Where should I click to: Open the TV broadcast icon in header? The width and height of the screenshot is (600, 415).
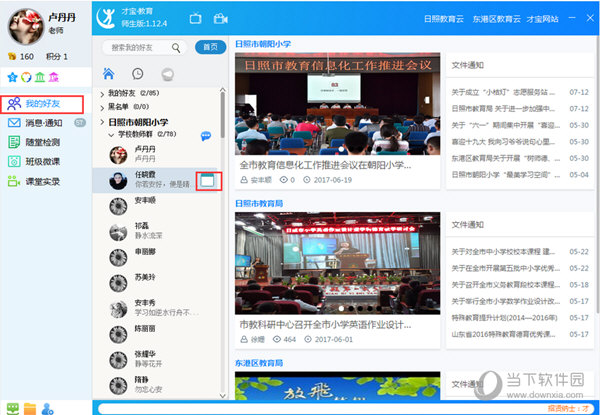click(196, 18)
